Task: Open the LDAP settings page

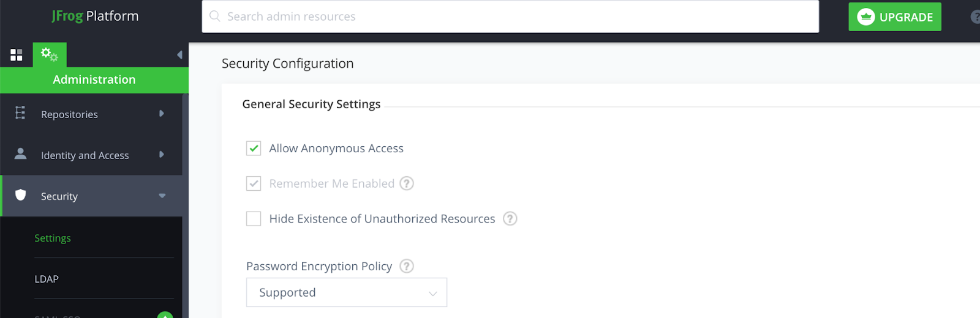Action: coord(47,279)
